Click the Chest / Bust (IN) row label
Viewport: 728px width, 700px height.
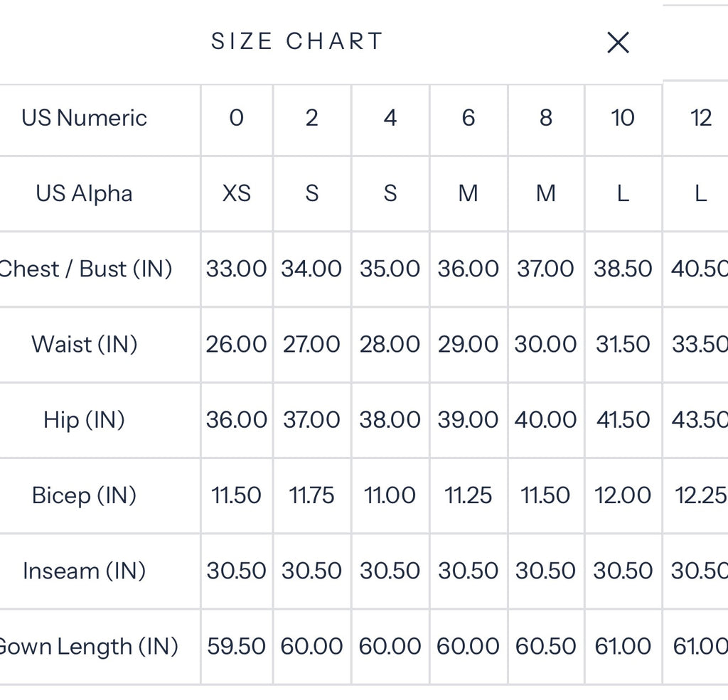pos(85,269)
